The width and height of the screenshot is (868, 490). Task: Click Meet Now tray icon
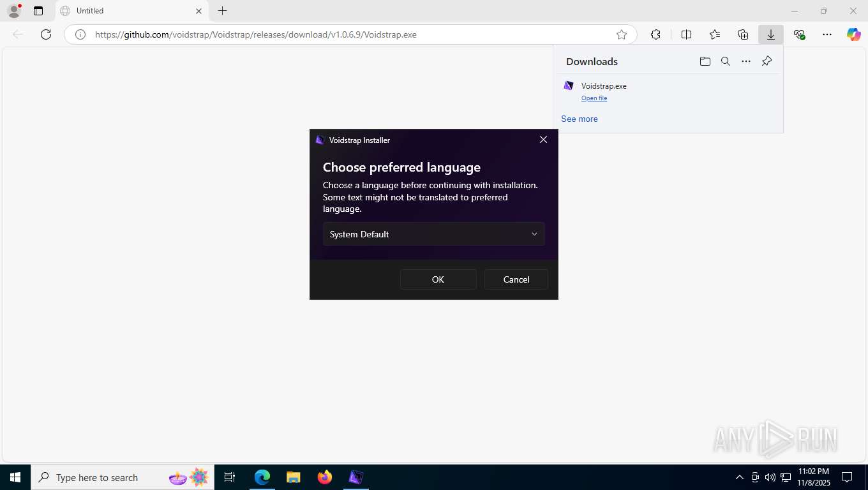point(755,477)
